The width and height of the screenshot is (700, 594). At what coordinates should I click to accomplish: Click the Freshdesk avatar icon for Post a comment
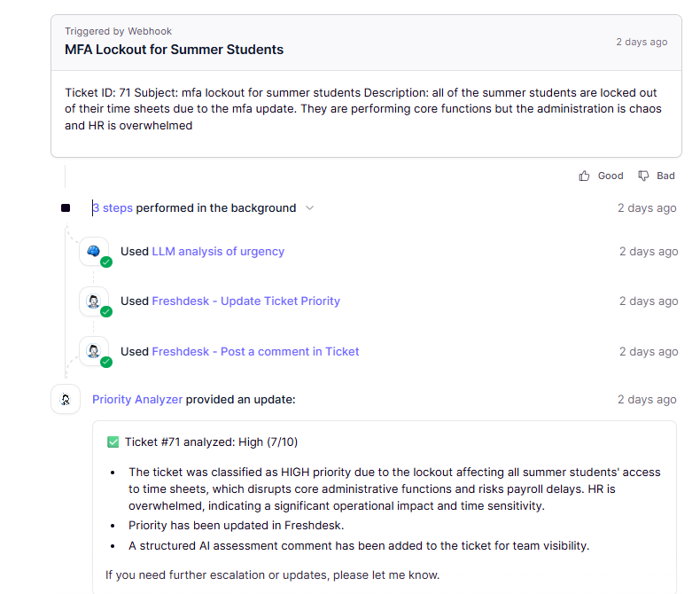pyautogui.click(x=94, y=351)
